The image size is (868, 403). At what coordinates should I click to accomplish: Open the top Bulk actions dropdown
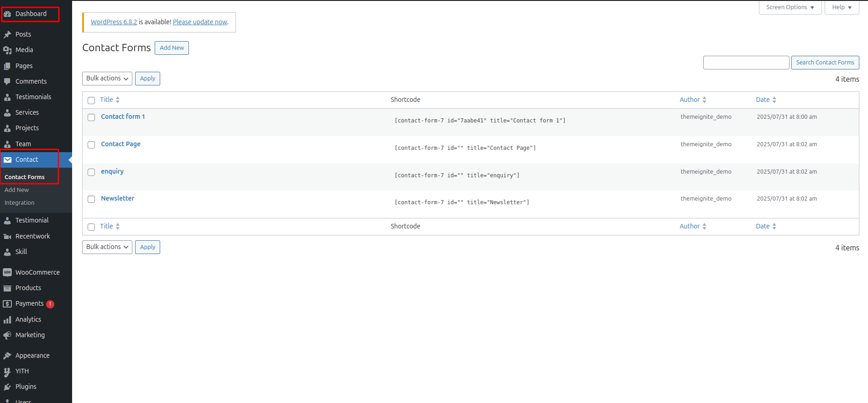tap(107, 79)
